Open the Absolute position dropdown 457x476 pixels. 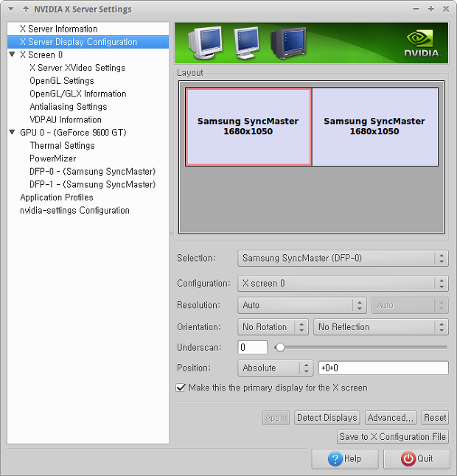[275, 368]
